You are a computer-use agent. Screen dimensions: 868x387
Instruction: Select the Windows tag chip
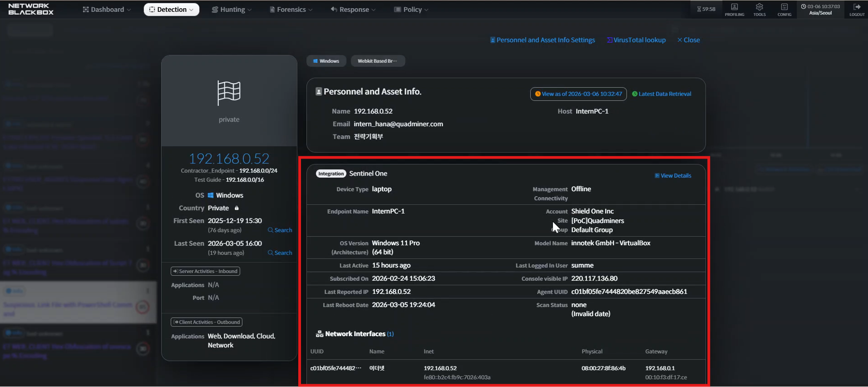click(326, 61)
